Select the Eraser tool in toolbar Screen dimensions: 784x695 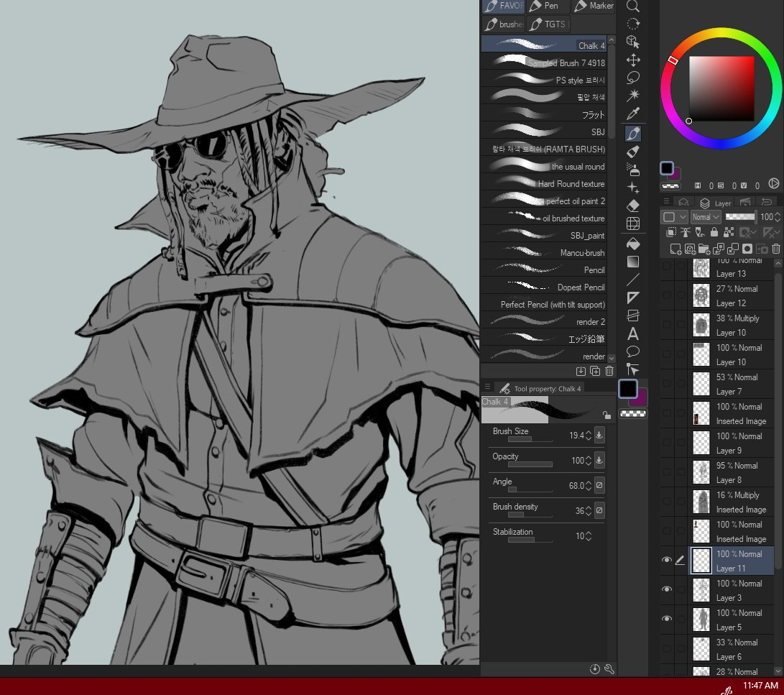click(633, 206)
